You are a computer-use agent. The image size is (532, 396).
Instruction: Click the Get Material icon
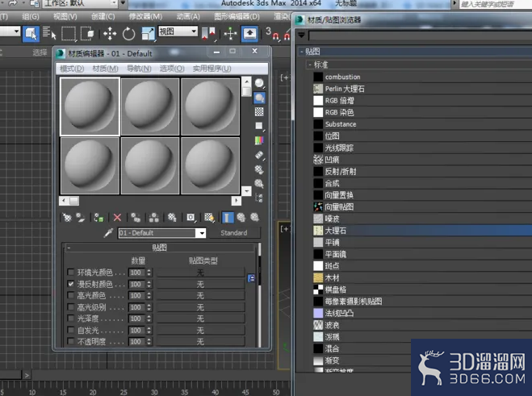[67, 217]
